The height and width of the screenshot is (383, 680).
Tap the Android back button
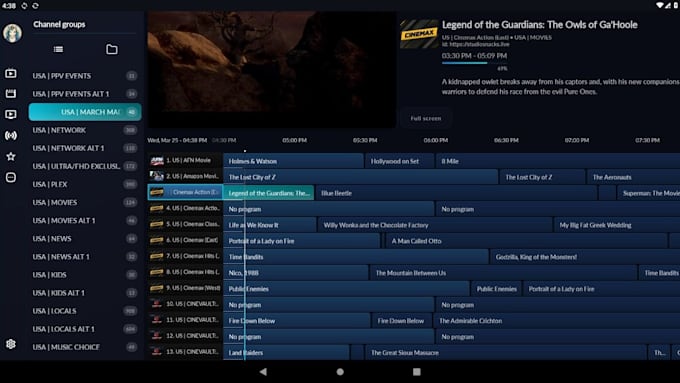pyautogui.click(x=263, y=372)
